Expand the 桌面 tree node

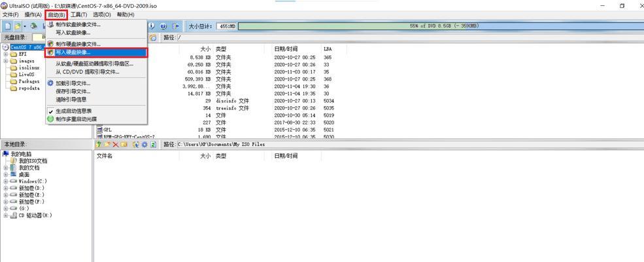(6, 174)
